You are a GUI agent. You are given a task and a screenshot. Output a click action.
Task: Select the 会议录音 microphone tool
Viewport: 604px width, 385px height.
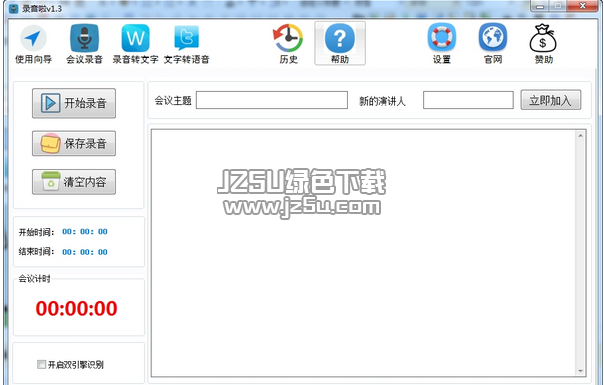pos(84,44)
